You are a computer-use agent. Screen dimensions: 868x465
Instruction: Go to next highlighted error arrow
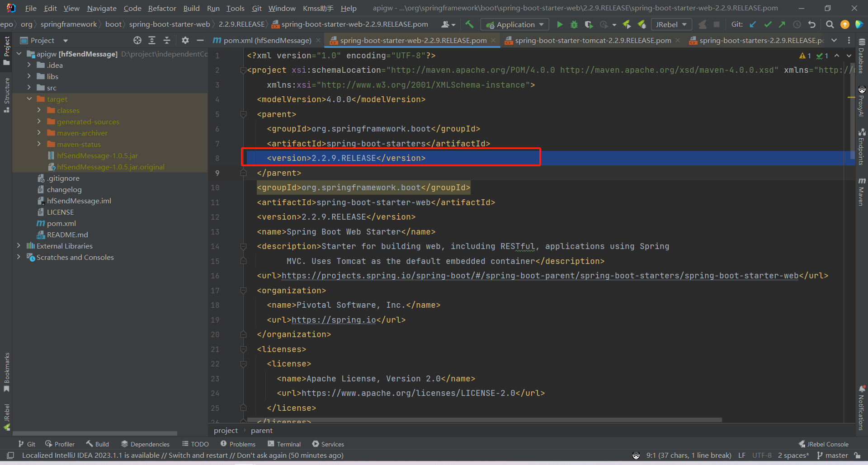tap(849, 56)
